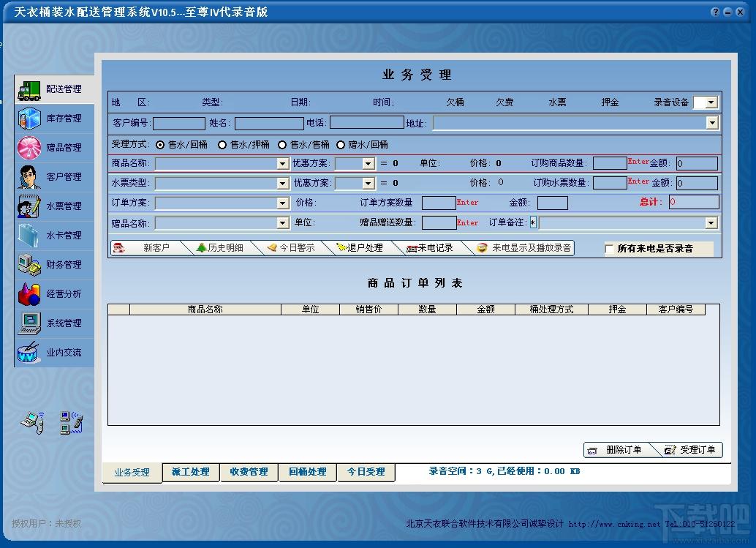The image size is (756, 548).
Task: Click the 姓名 input field
Action: [269, 124]
